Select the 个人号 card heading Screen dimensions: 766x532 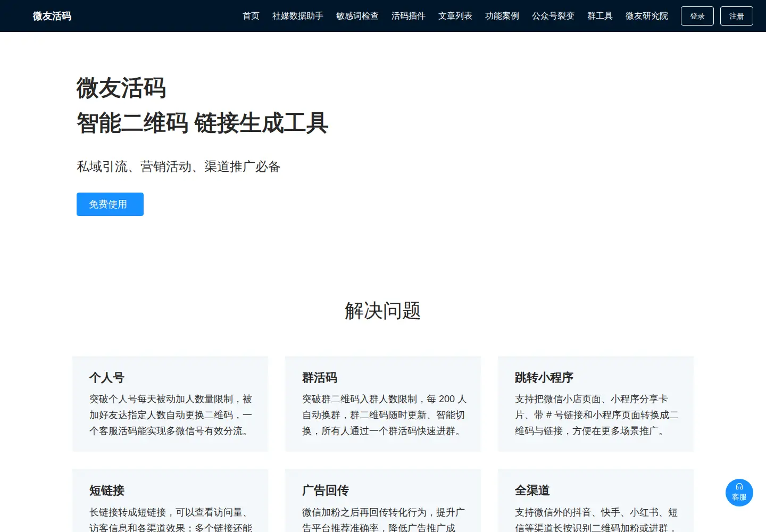point(107,378)
